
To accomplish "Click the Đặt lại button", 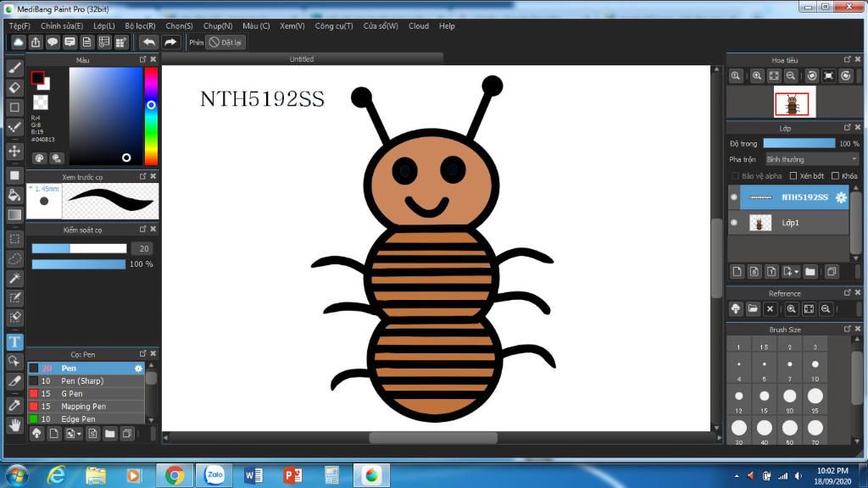I will [225, 42].
